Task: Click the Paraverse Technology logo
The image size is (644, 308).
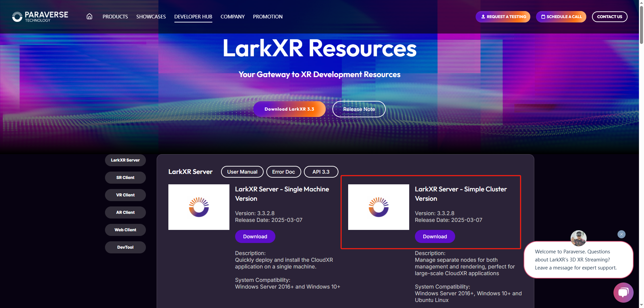Action: (40, 16)
